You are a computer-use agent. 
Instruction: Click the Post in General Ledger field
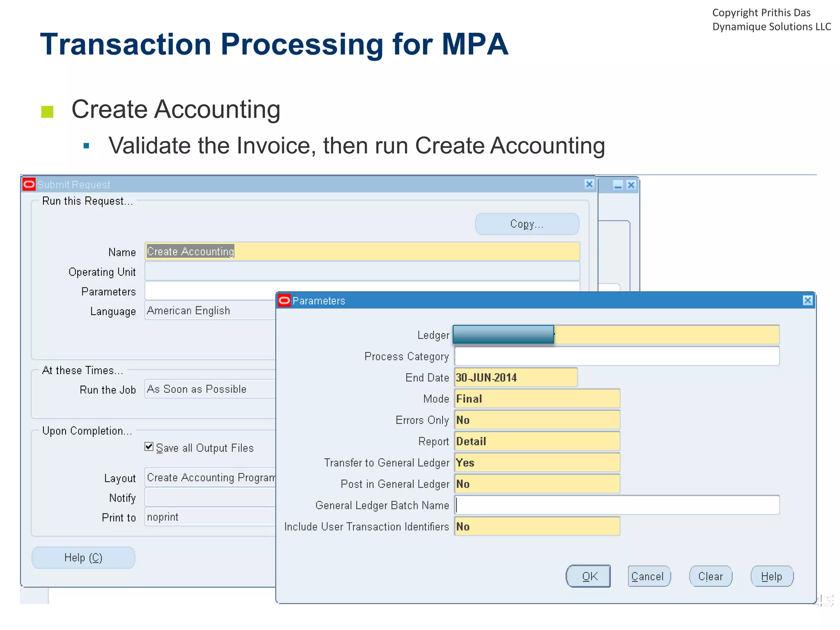pos(537,484)
